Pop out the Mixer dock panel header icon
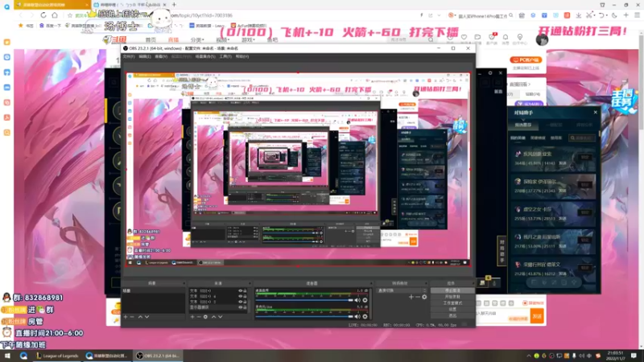 tap(371, 283)
